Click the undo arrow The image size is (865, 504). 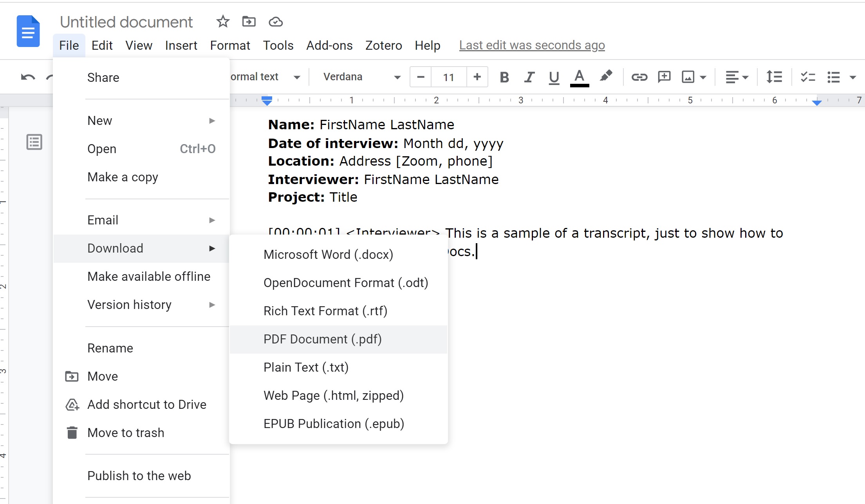[28, 77]
